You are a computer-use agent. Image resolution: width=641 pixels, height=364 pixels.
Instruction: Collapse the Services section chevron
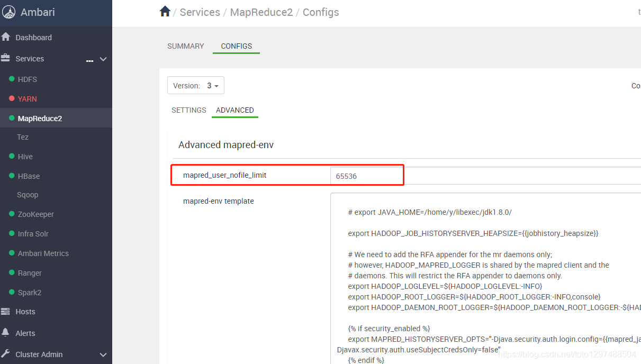(103, 59)
